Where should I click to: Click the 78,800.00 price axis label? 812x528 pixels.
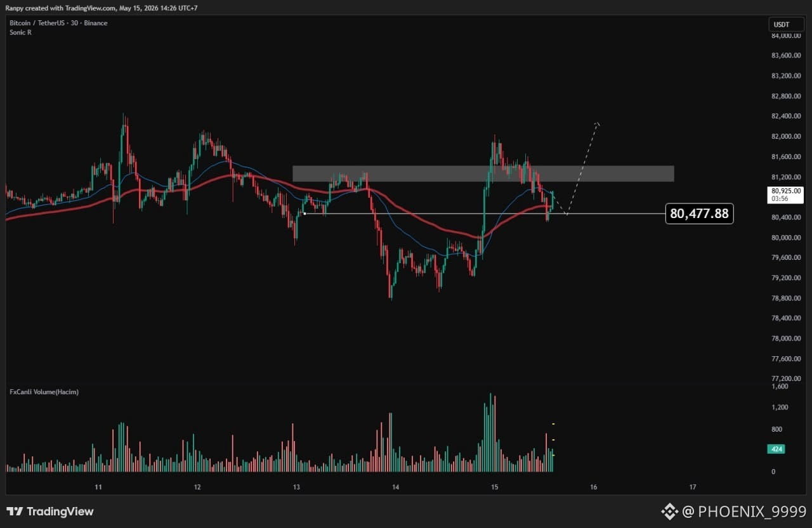(787, 298)
